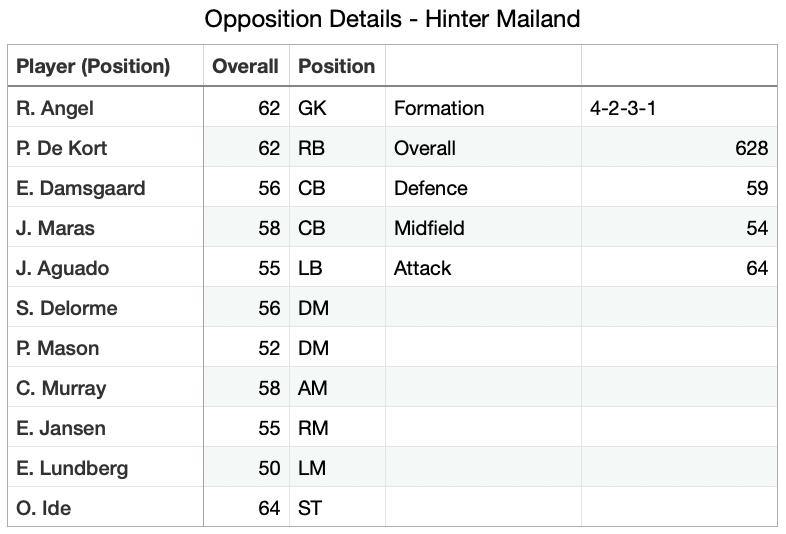Click the table title 'Opposition Details - Hinter Mailand'

[392, 19]
